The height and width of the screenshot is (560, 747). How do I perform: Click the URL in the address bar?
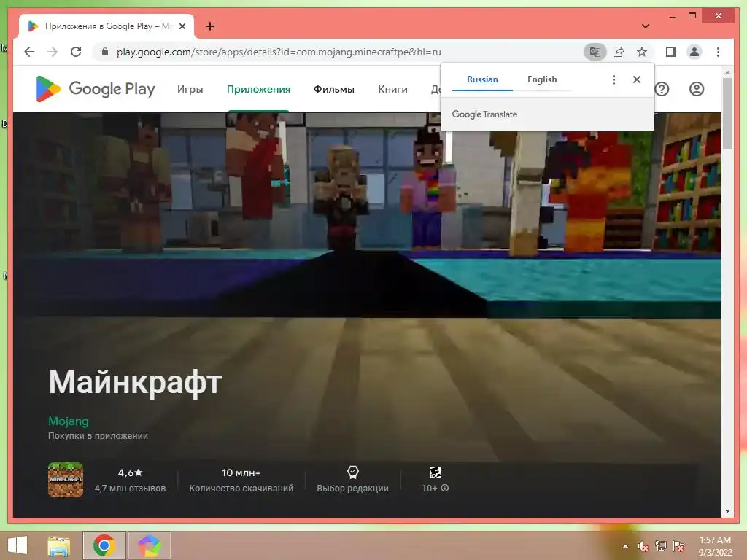click(x=279, y=52)
